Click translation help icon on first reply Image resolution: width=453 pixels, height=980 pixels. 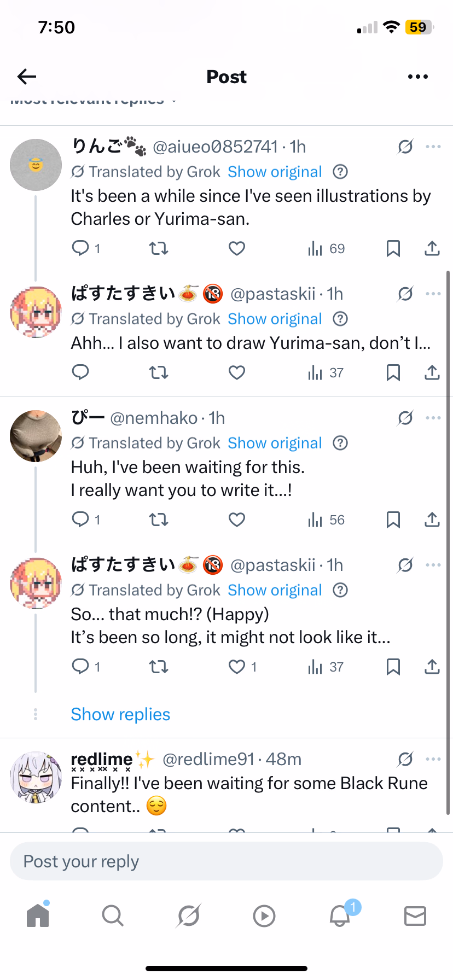[x=340, y=172]
